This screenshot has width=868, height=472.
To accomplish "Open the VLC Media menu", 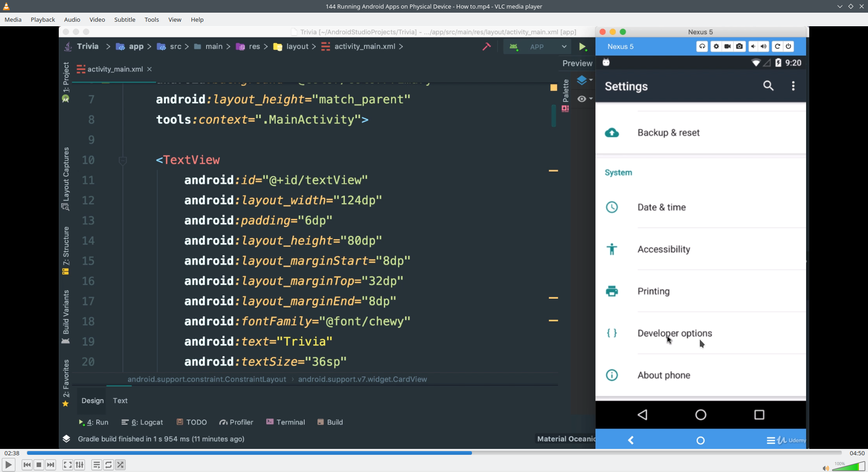I will pyautogui.click(x=13, y=19).
